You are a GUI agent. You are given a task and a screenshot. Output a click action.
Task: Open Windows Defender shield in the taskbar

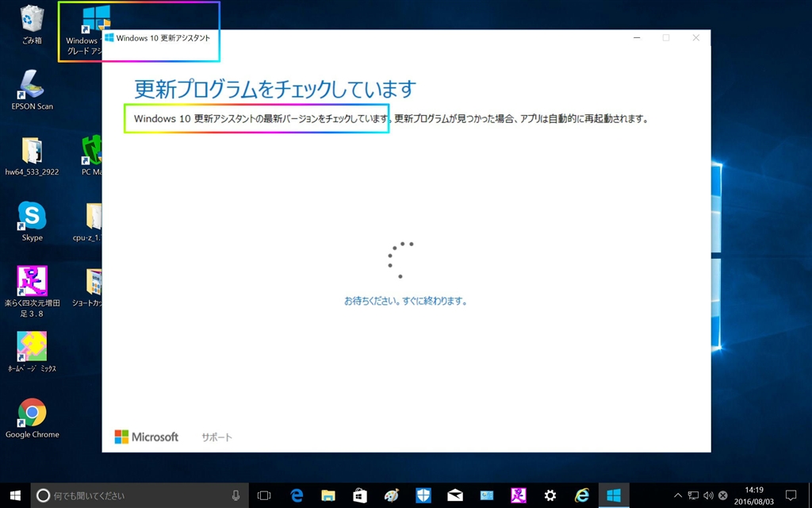[423, 495]
